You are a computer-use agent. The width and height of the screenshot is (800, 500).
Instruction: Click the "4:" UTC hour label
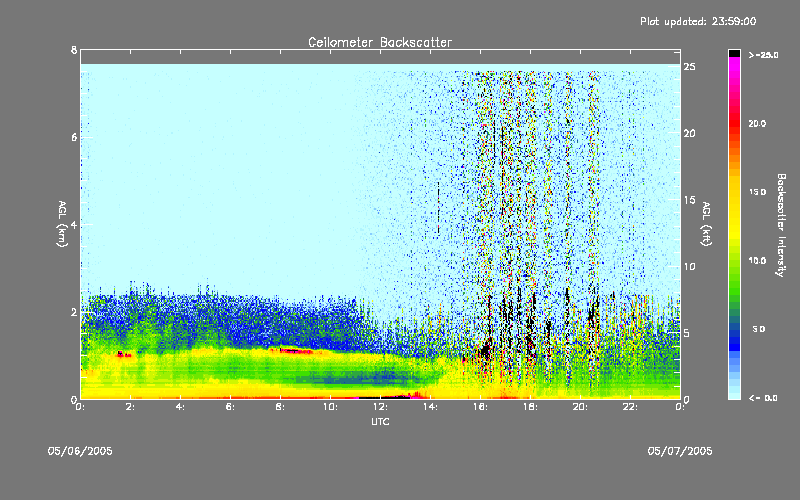(x=180, y=407)
